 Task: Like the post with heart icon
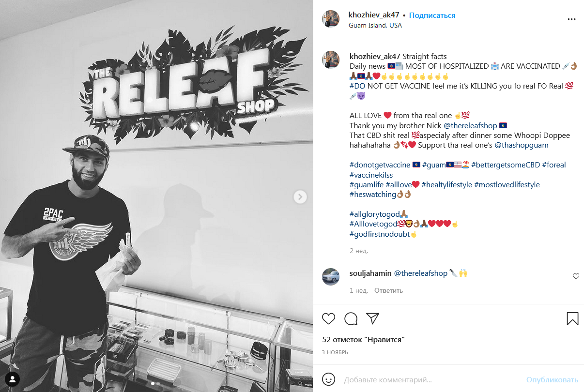coord(329,318)
